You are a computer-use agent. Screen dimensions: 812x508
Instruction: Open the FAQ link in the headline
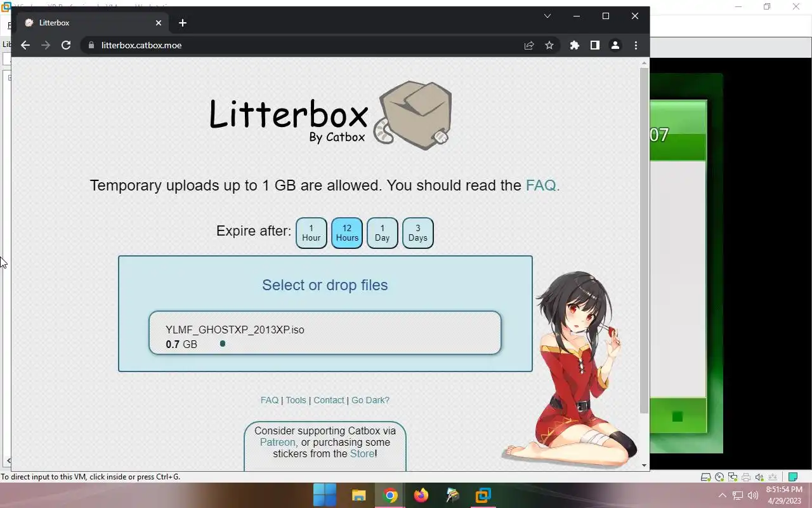click(x=542, y=185)
